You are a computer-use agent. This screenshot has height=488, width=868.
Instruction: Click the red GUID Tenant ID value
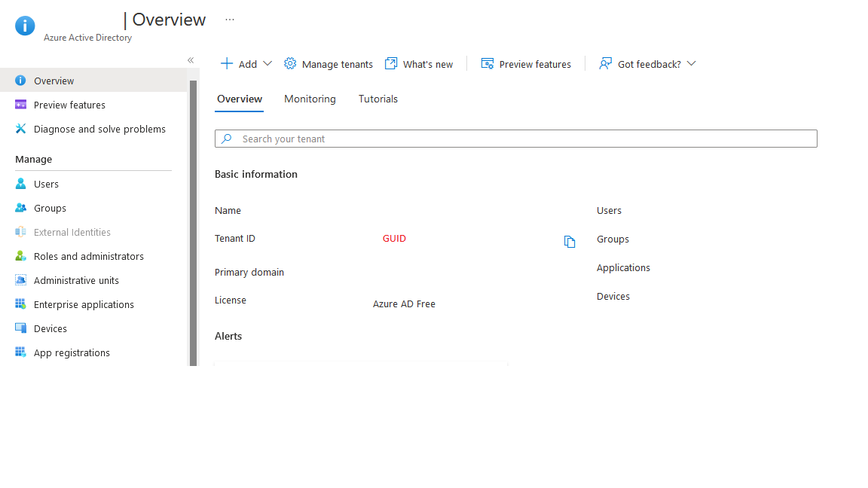click(x=394, y=239)
